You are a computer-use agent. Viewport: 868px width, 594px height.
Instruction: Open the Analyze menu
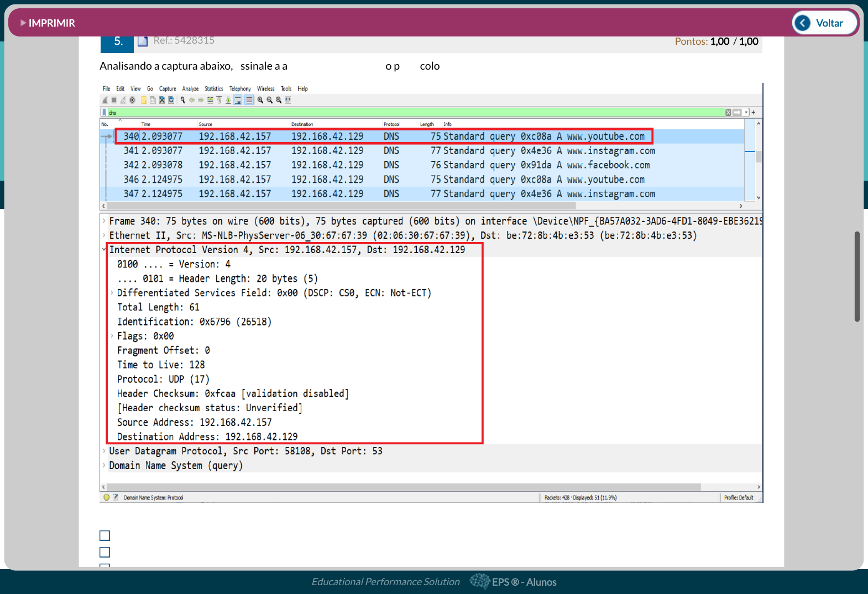(x=190, y=88)
